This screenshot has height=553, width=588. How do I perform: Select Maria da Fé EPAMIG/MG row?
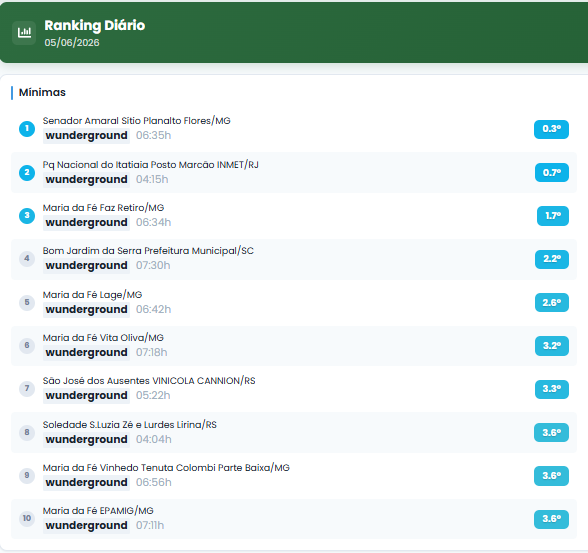point(294,519)
